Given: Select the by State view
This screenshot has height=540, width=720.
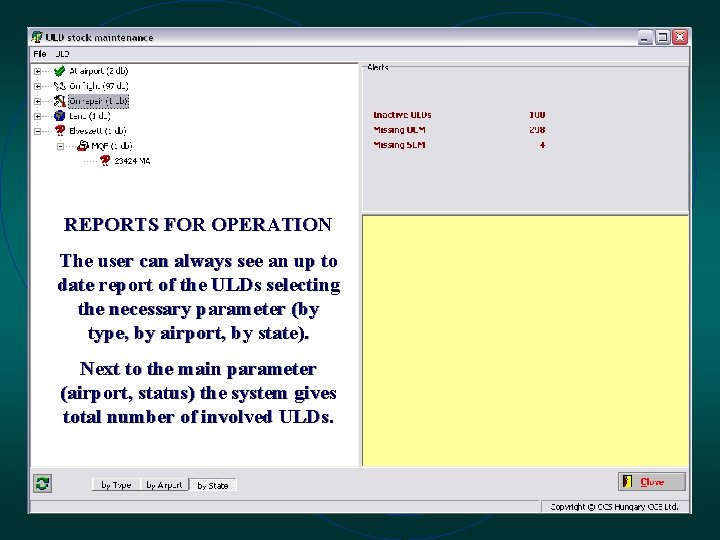Looking at the screenshot, I should click(213, 485).
